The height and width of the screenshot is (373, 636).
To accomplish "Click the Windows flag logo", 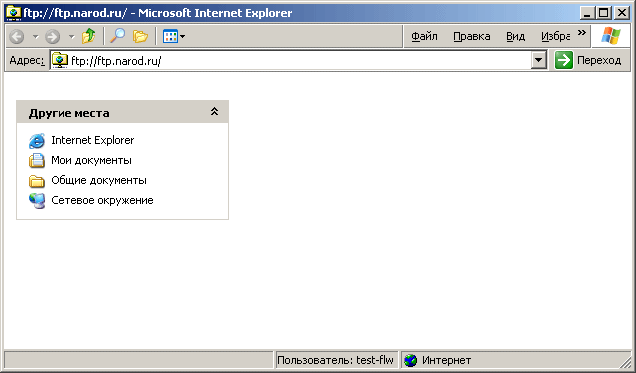I will point(610,36).
